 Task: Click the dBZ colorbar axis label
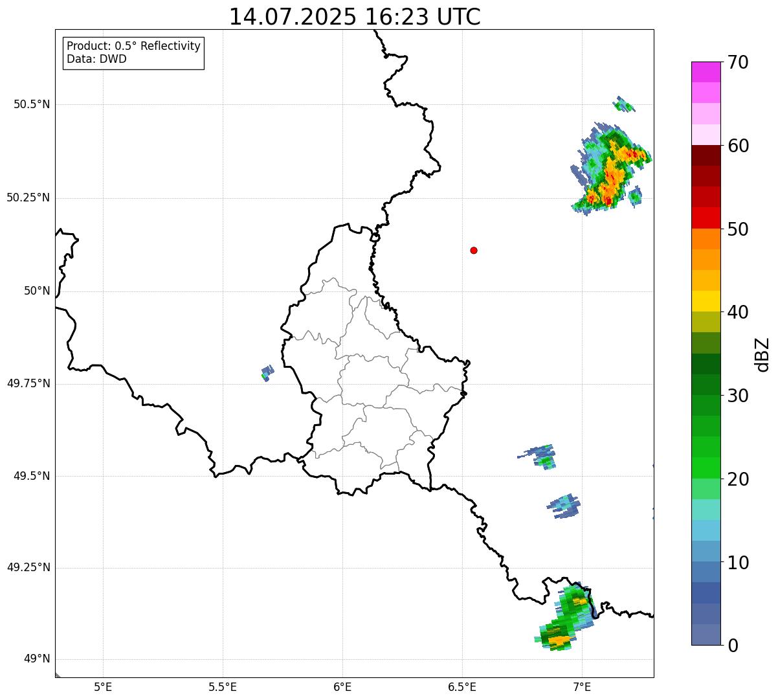762,354
